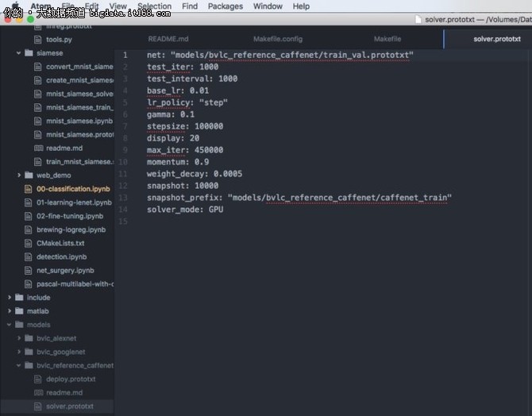Click the "lr_policy: "step"" line
The width and height of the screenshot is (532, 416).
click(x=187, y=102)
